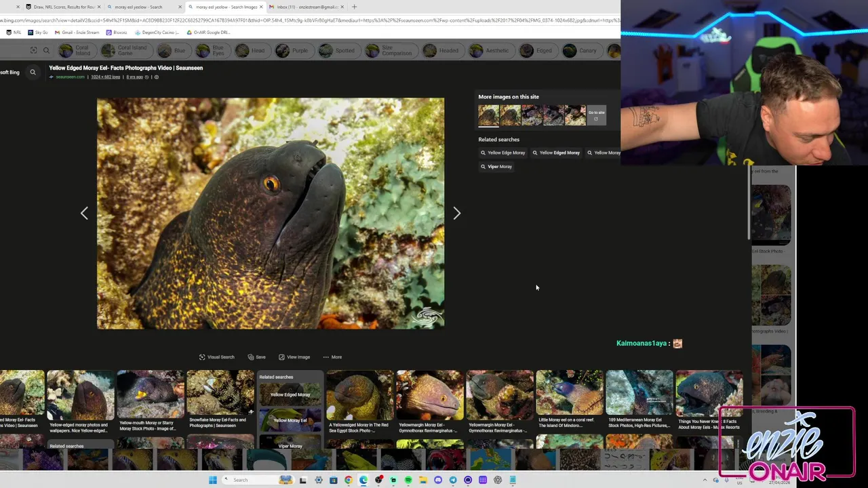The width and height of the screenshot is (868, 488).
Task: Open Spotify from the taskbar
Action: (408, 480)
